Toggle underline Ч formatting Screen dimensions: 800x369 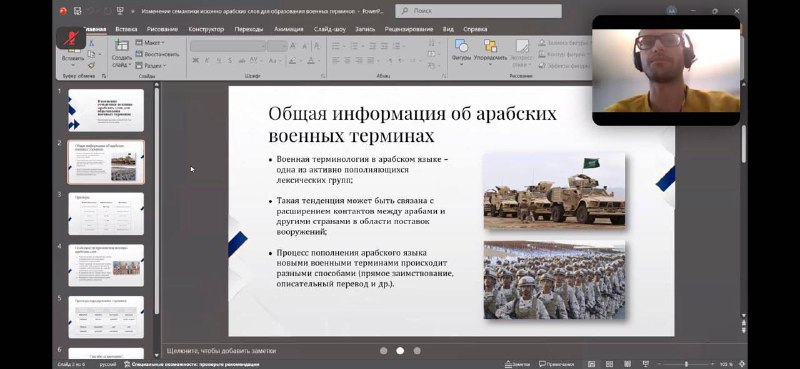click(218, 61)
